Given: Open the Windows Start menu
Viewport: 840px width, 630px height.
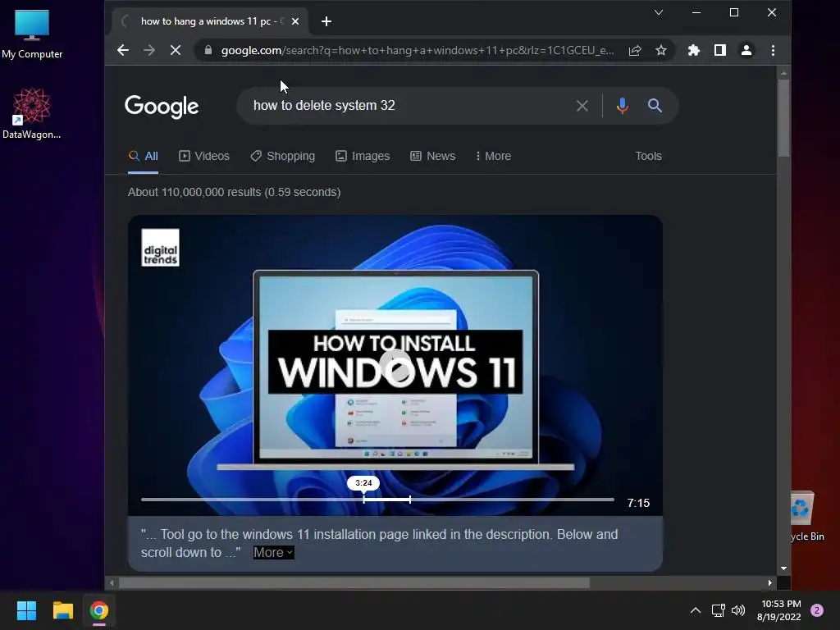Looking at the screenshot, I should click(x=26, y=610).
